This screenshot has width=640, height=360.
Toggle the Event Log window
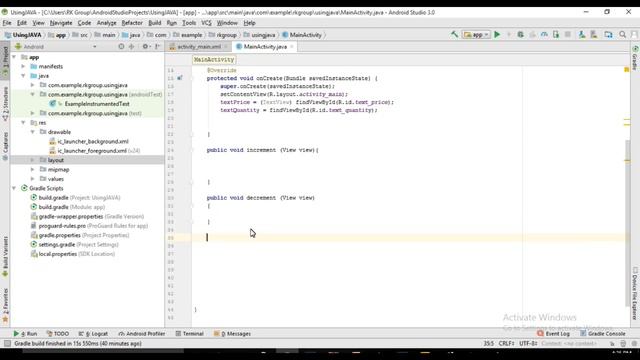coord(553,333)
